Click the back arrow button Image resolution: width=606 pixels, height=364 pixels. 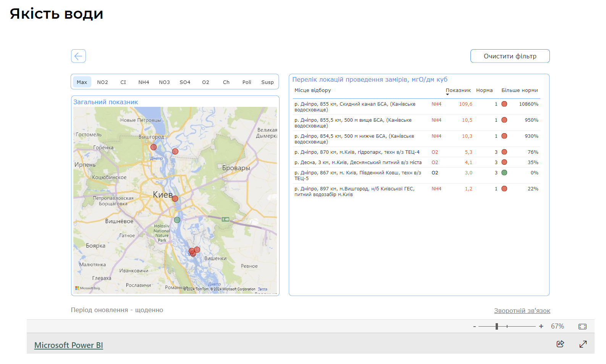pyautogui.click(x=78, y=56)
